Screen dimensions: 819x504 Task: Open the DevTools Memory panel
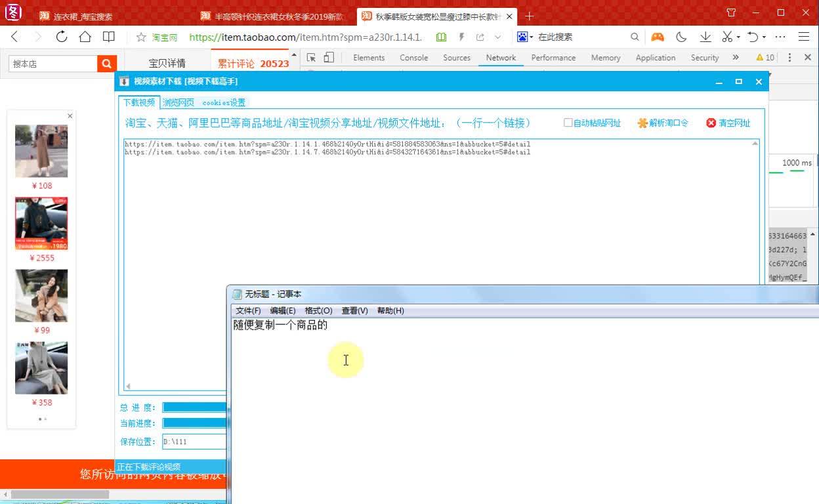(x=606, y=58)
